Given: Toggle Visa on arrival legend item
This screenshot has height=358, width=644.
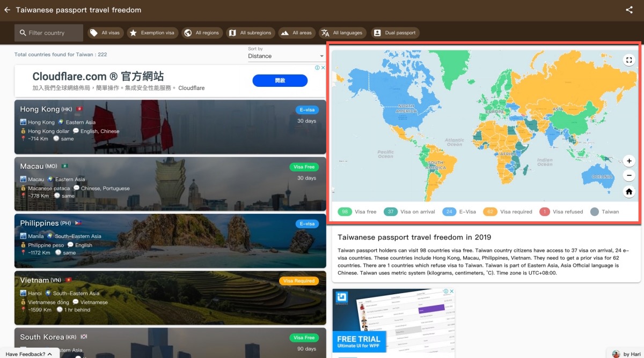Looking at the screenshot, I should [409, 212].
